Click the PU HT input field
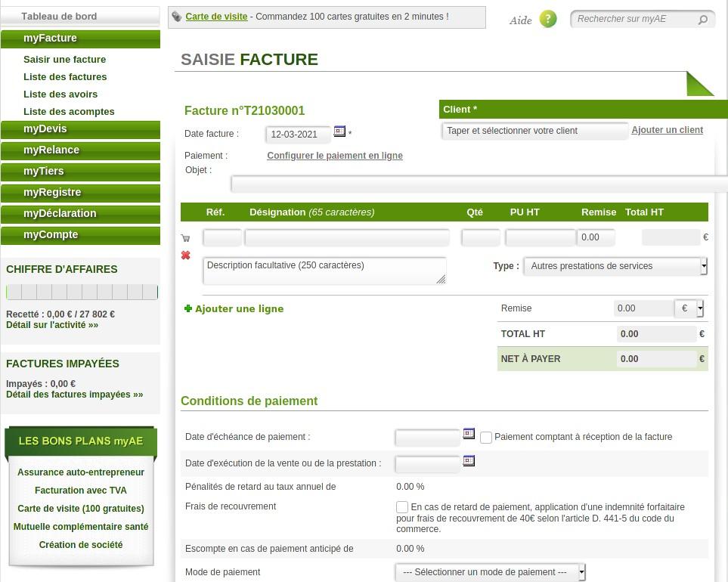The width and height of the screenshot is (728, 582). pos(541,237)
